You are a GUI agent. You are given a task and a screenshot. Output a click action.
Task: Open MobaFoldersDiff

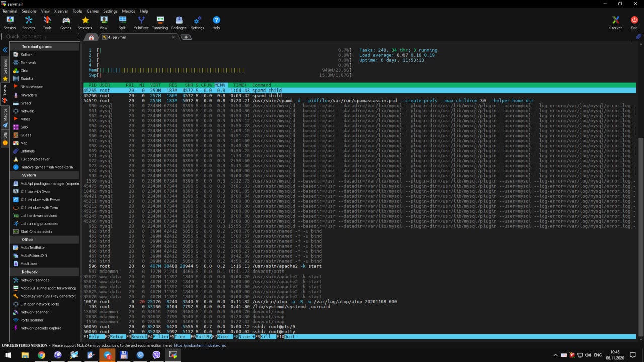pos(33,255)
